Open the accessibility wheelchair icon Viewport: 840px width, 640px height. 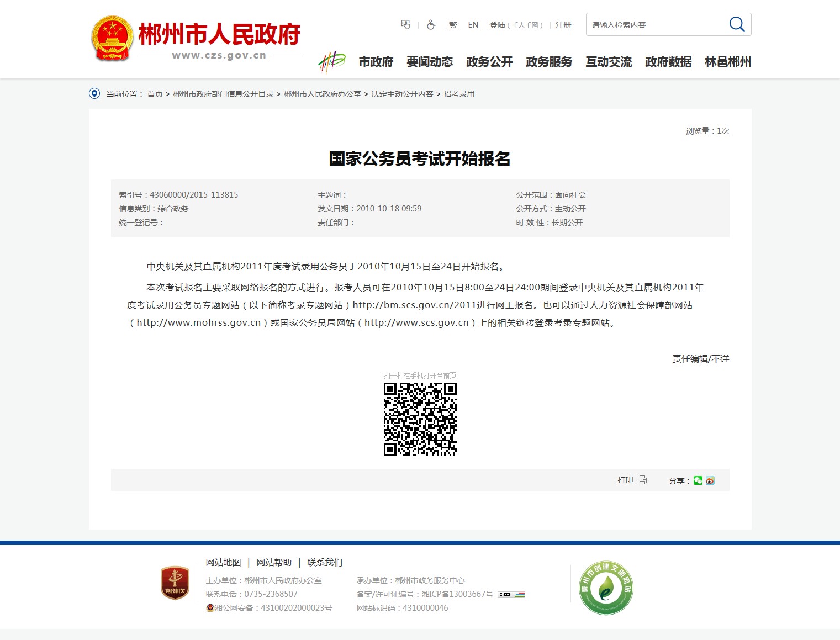pyautogui.click(x=431, y=25)
